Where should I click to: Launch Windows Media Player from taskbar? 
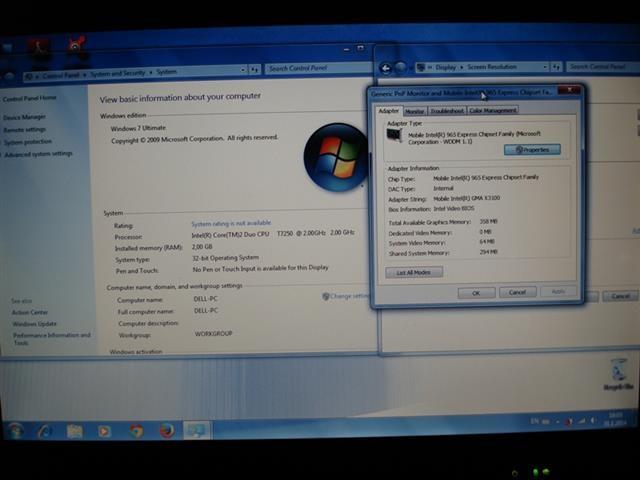[x=104, y=431]
